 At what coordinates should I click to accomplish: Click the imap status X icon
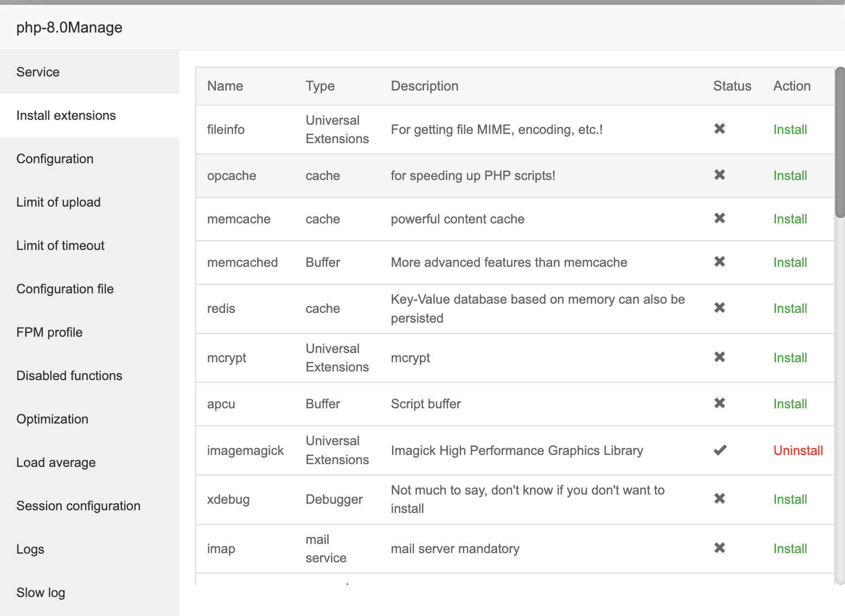pyautogui.click(x=720, y=548)
